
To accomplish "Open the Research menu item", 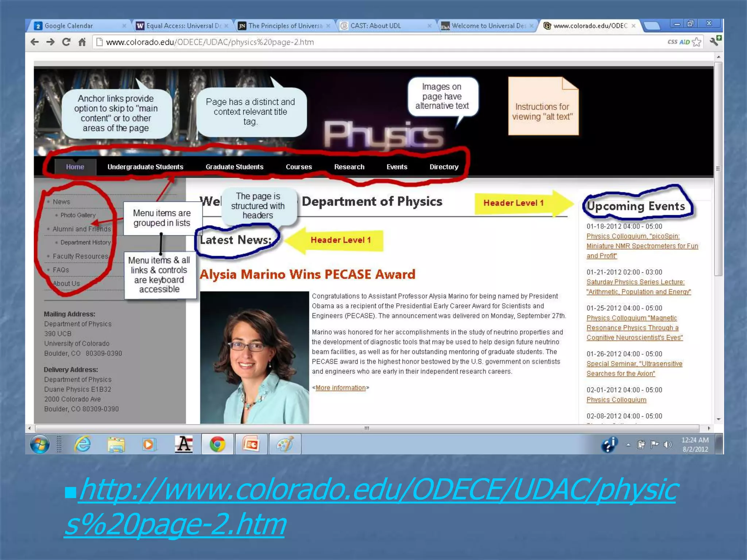I will [349, 167].
